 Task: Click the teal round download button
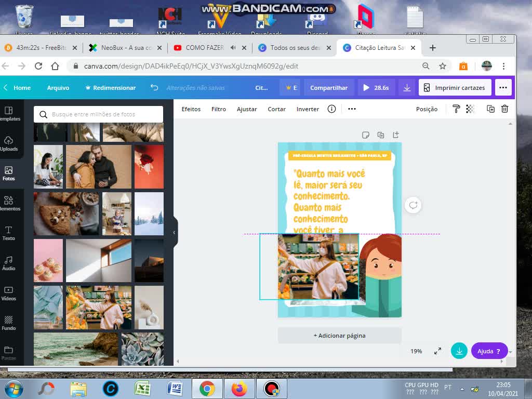pyautogui.click(x=459, y=351)
